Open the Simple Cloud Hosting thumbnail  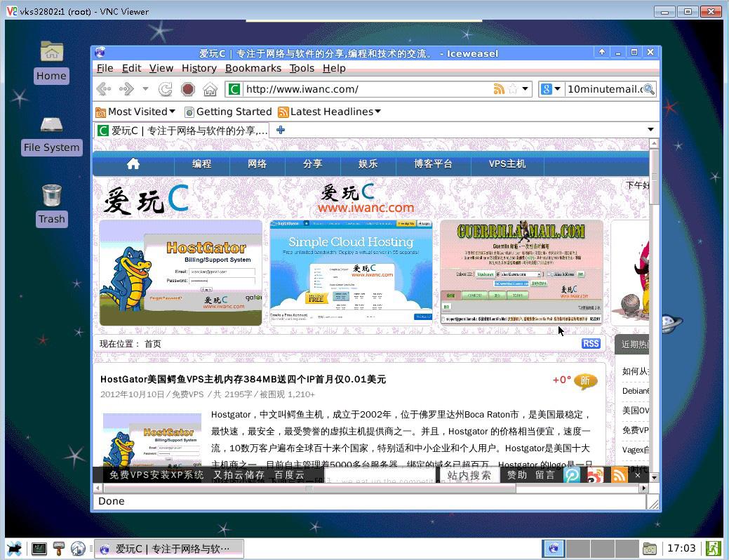(x=351, y=272)
